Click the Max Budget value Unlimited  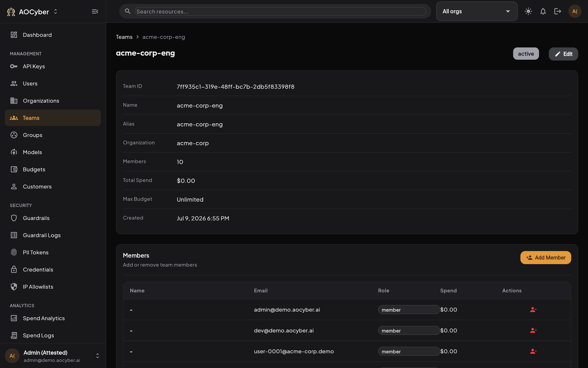tap(190, 200)
